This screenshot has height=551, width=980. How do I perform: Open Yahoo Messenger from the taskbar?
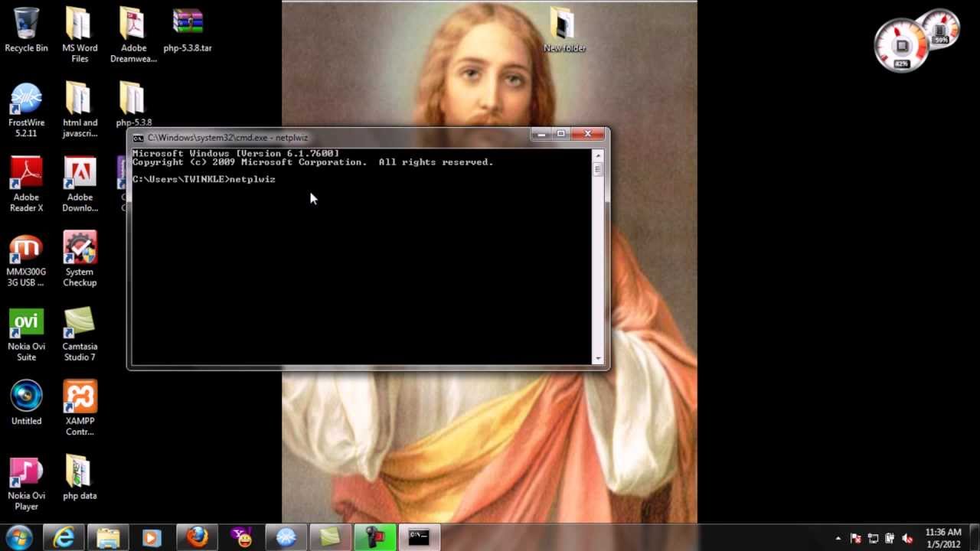click(x=241, y=538)
